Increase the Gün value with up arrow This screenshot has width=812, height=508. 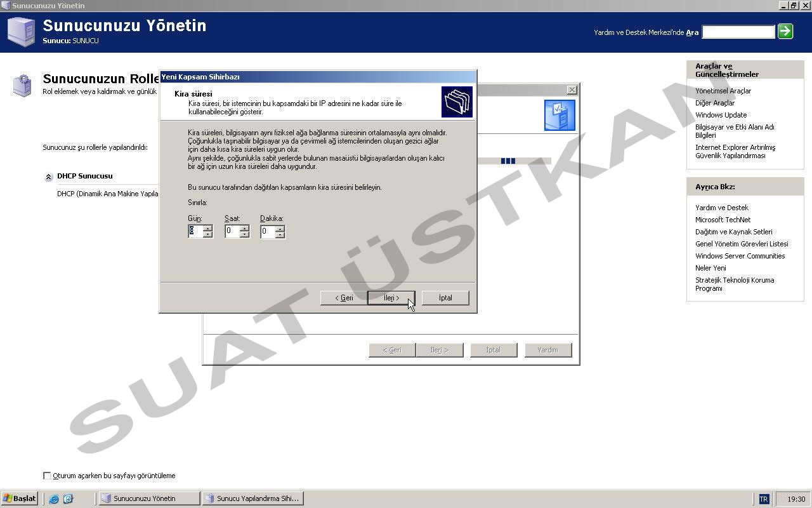pyautogui.click(x=207, y=229)
